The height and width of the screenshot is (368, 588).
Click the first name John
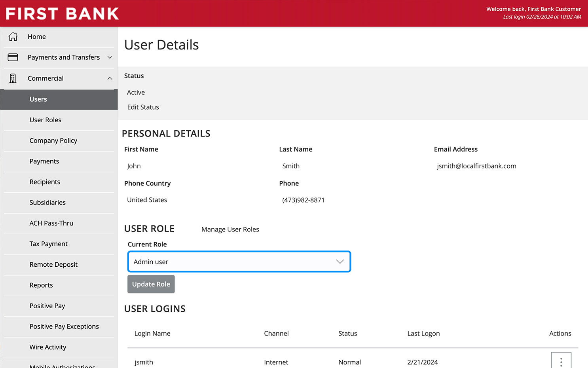coord(134,166)
